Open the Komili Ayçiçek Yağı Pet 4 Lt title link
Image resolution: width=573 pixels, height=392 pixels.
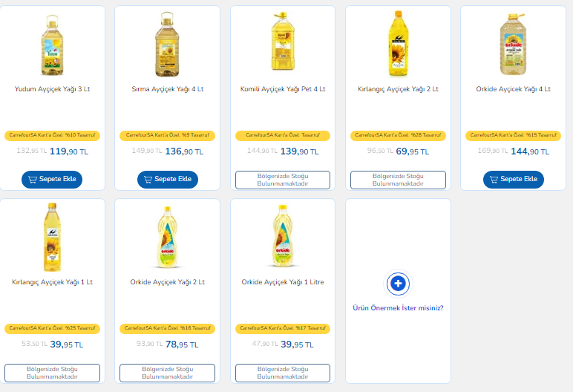[x=283, y=89]
